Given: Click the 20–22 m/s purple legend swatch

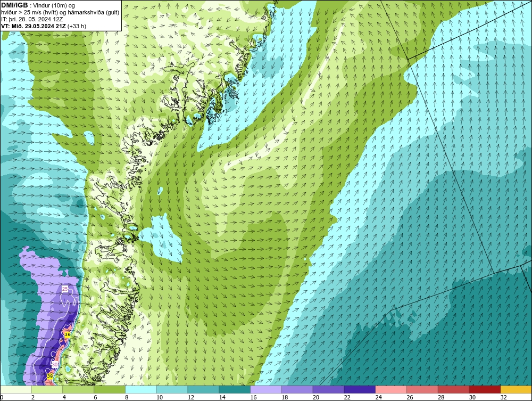Looking at the screenshot, I should point(328,389).
